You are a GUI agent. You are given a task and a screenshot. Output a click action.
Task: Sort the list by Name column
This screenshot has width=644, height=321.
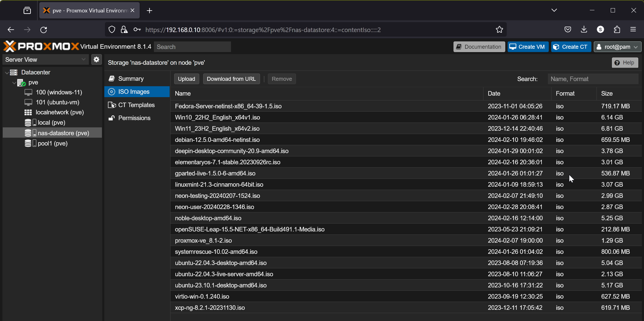pyautogui.click(x=327, y=93)
